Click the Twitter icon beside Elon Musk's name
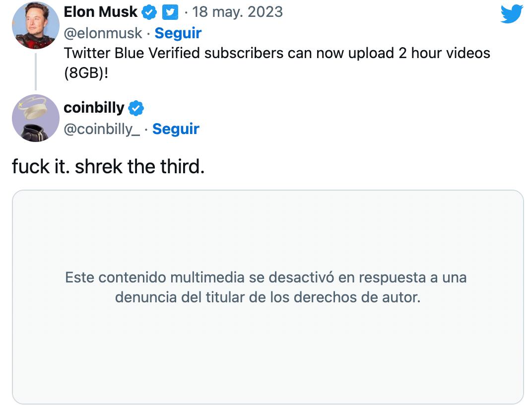 170,12
